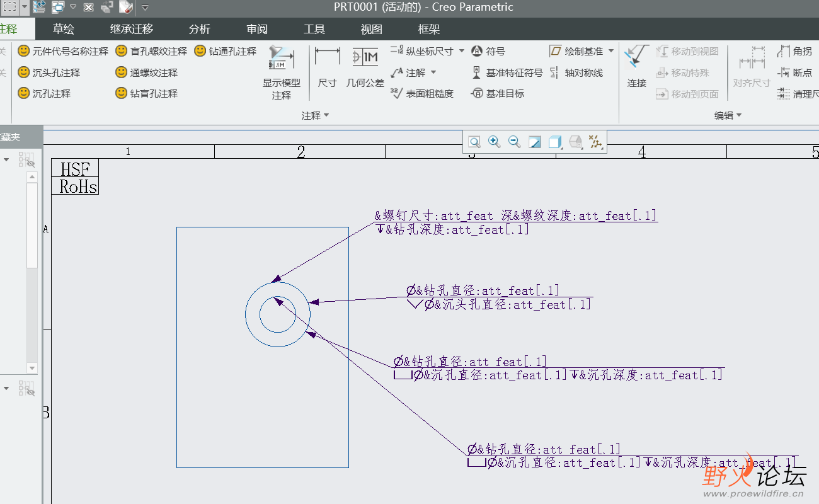Click the windows switch icon in quick access toolbar
The width and height of the screenshot is (819, 504).
(58, 8)
